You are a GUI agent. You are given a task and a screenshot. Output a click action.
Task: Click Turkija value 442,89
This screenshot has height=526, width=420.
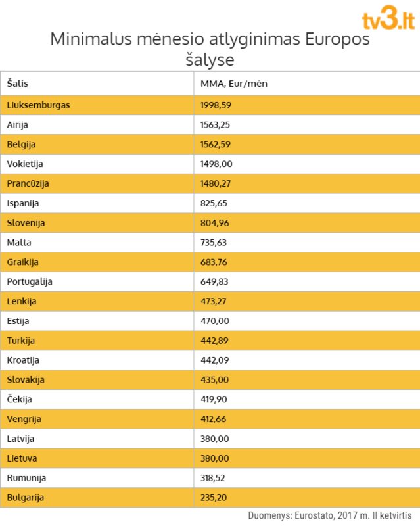(x=214, y=341)
